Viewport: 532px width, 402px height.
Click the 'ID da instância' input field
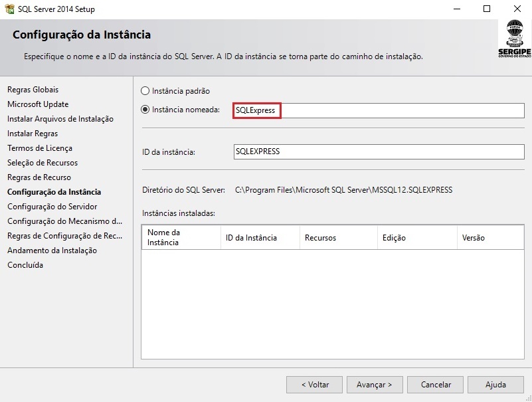tap(379, 152)
